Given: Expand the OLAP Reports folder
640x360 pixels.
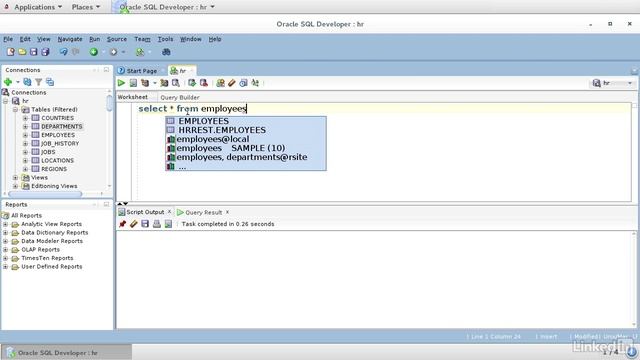Looking at the screenshot, I should (x=5, y=249).
